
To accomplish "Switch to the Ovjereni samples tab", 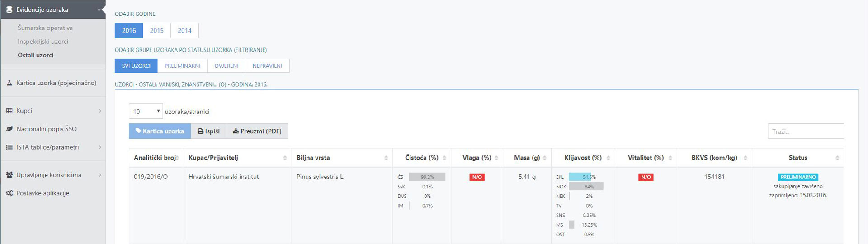I will 226,66.
